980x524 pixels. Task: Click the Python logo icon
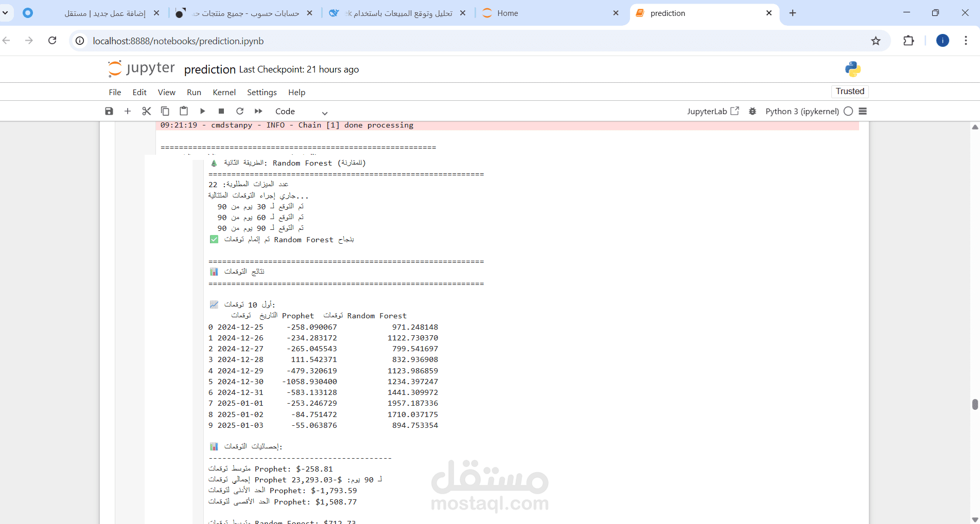(853, 69)
